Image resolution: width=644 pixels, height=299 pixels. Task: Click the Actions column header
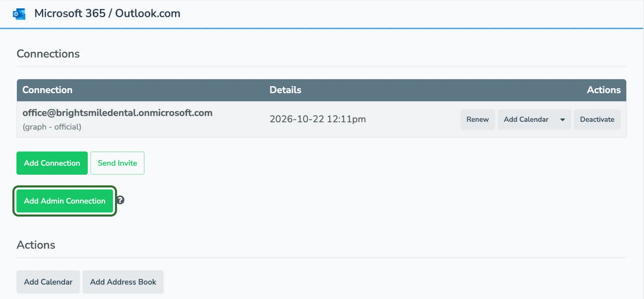pos(604,90)
